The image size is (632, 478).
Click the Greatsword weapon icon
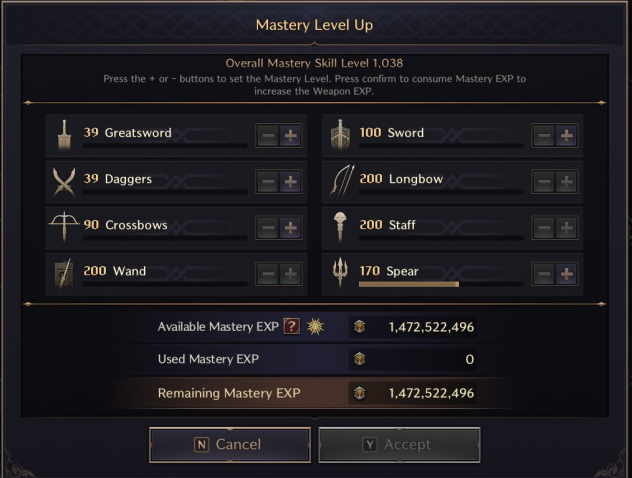64,135
